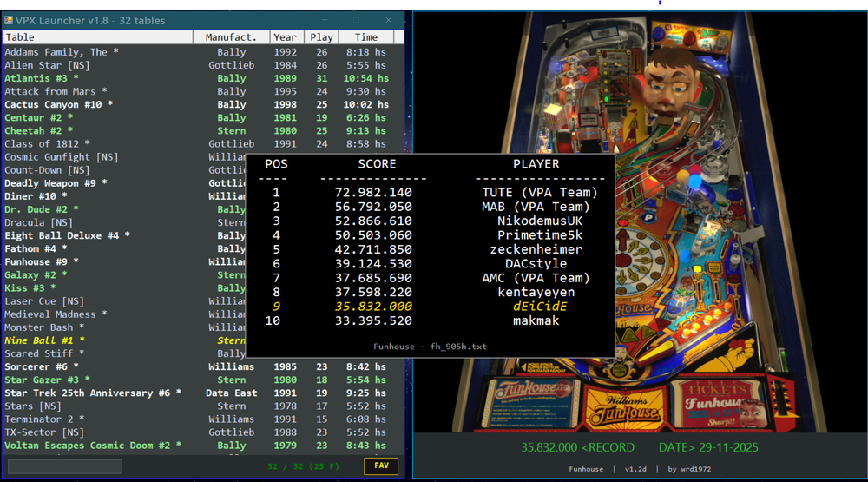The height and width of the screenshot is (482, 868).
Task: Select the TX-Sector [NS] table row
Action: coord(203,432)
